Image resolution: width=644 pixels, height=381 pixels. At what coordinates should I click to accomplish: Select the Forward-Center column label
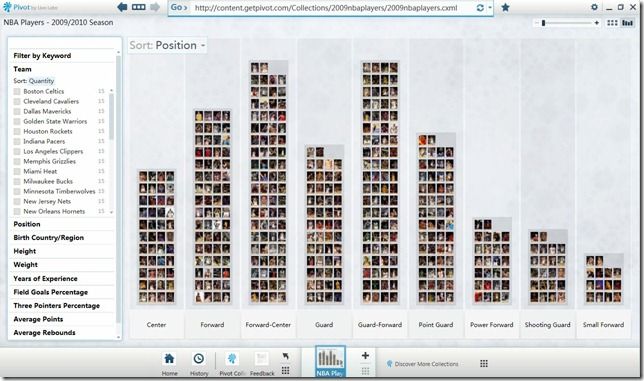268,325
